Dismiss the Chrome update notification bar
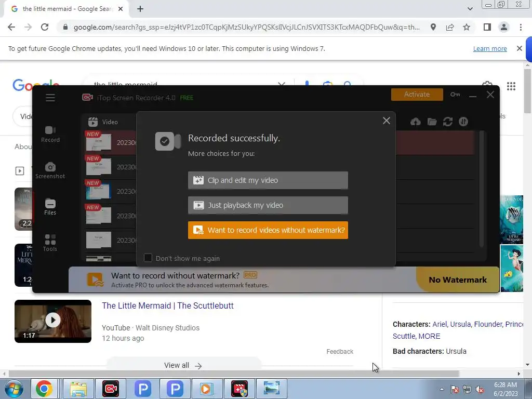Screen dimensions: 532x399 (519, 48)
